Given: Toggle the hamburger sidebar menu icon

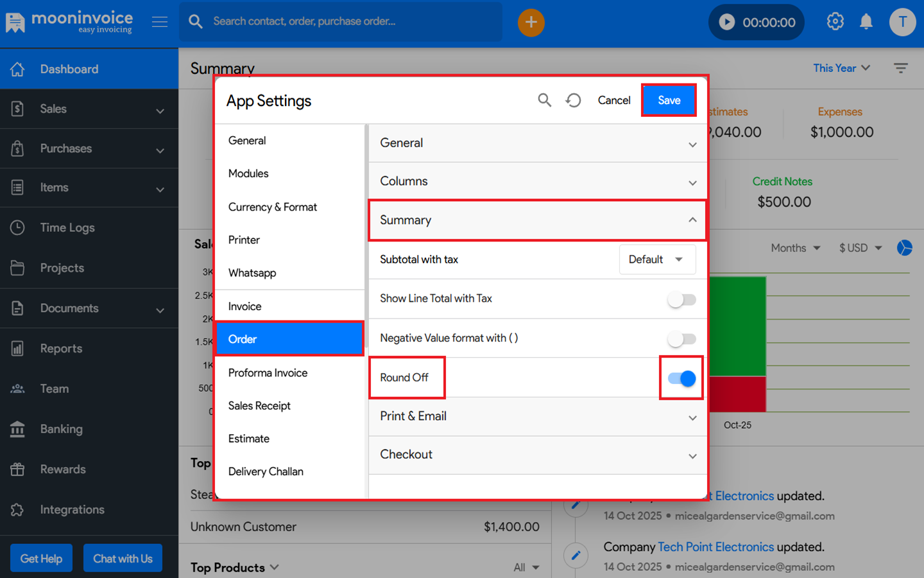Looking at the screenshot, I should point(160,22).
